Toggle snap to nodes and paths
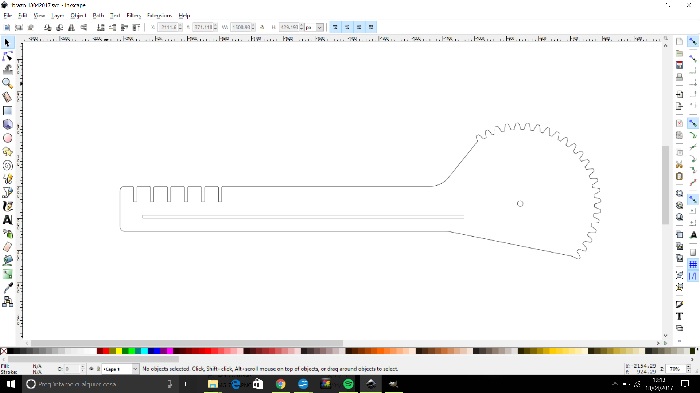This screenshot has height=393, width=700. [x=692, y=123]
